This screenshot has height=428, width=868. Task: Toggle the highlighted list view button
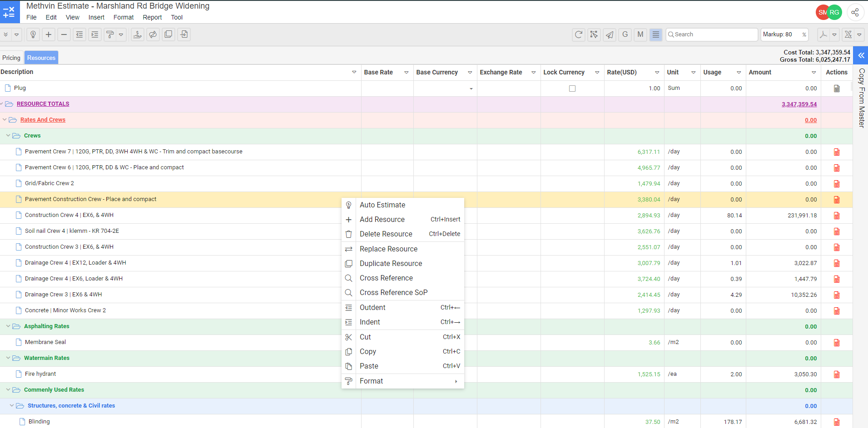655,34
